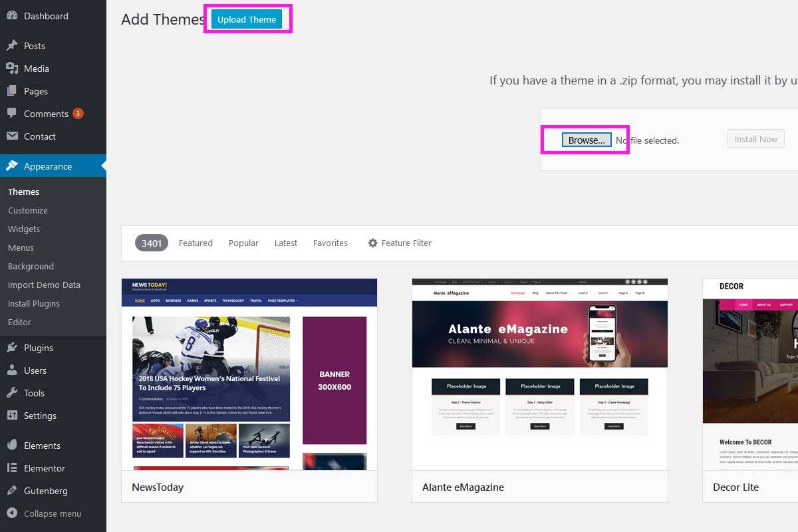Click the Gutenberg pen icon
The height and width of the screenshot is (532, 798).
tap(12, 491)
